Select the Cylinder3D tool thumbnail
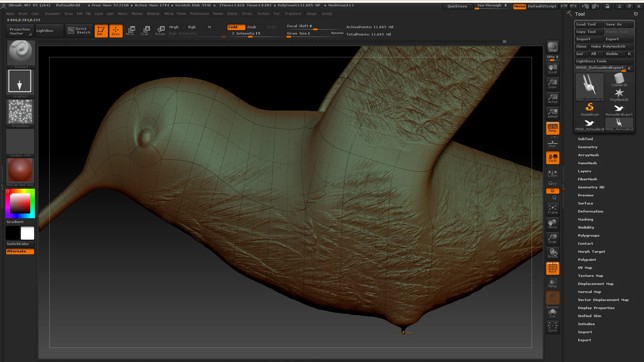Image resolution: width=644 pixels, height=362 pixels. [x=619, y=80]
